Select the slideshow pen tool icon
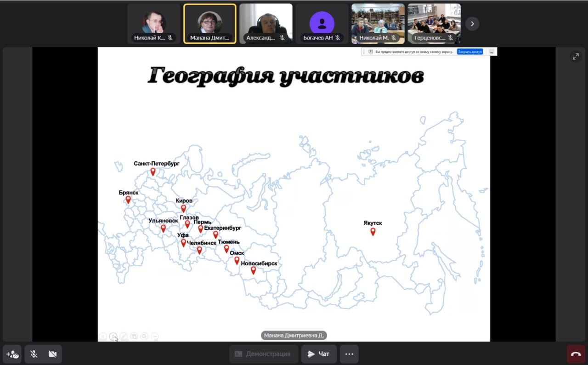This screenshot has height=365, width=588. click(124, 336)
